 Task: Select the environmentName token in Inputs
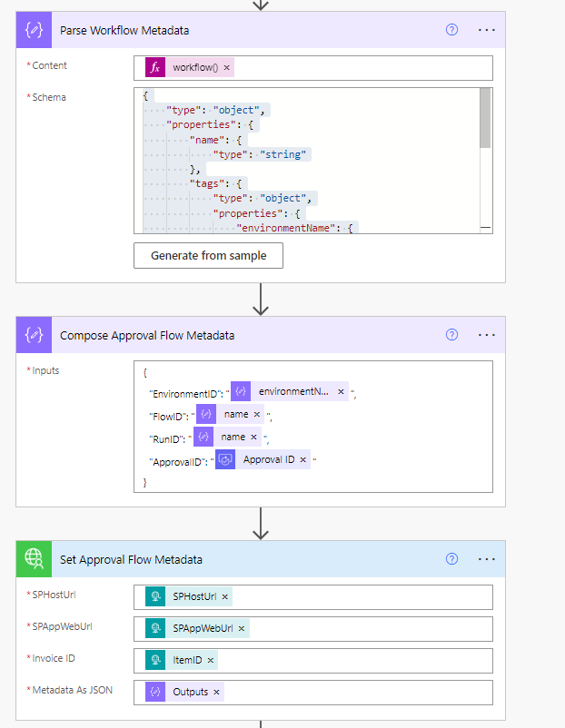click(293, 391)
